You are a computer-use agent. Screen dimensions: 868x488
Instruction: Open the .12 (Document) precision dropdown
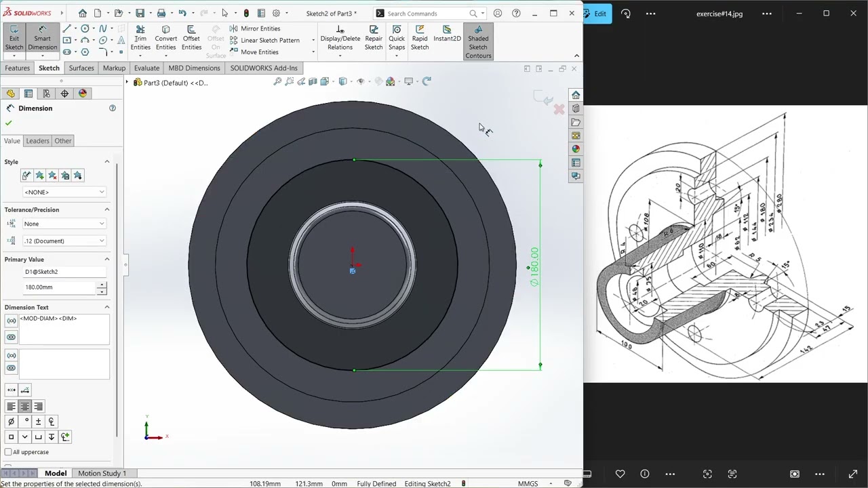click(64, 241)
